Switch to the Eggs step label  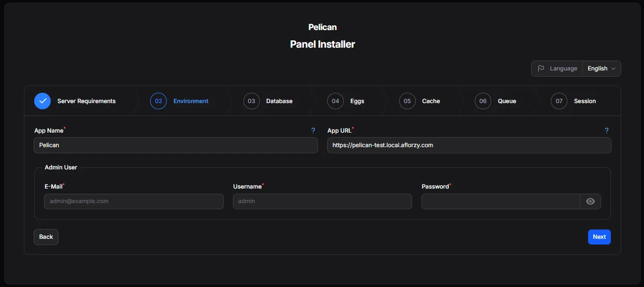(357, 101)
